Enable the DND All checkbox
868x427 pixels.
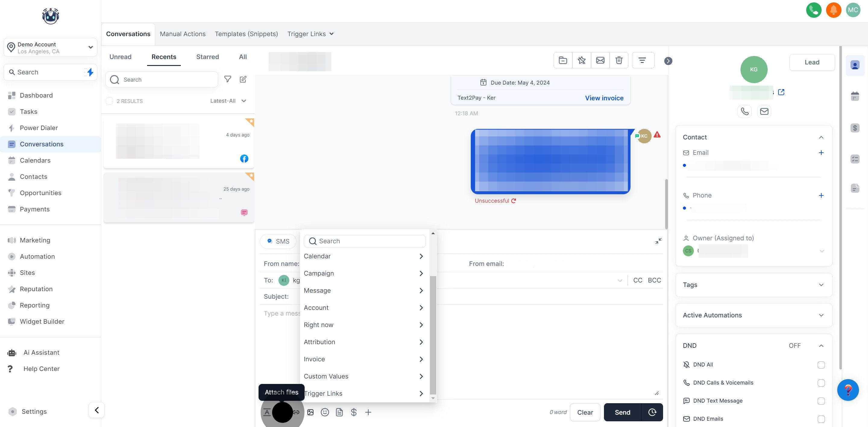(x=821, y=365)
